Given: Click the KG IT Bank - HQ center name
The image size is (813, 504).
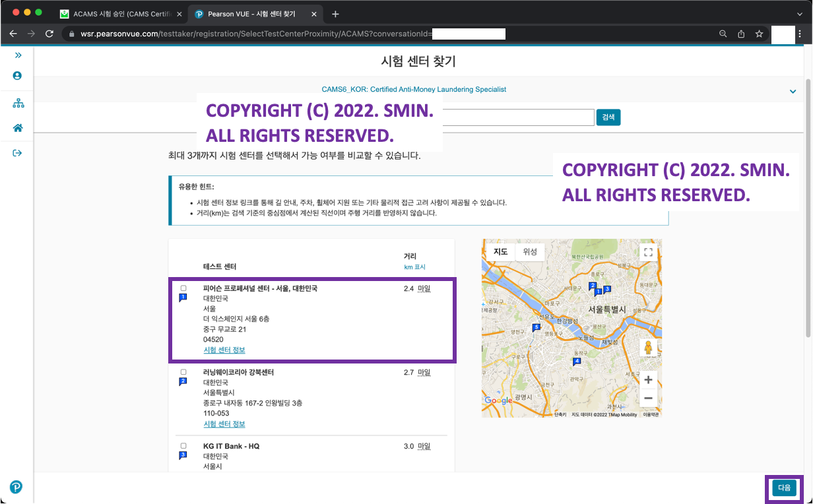Looking at the screenshot, I should pos(231,446).
